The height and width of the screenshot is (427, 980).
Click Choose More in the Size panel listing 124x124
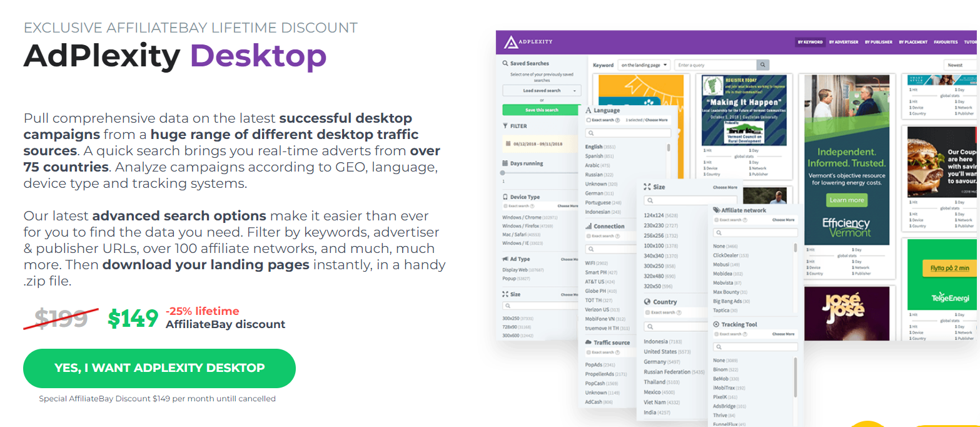point(725,187)
